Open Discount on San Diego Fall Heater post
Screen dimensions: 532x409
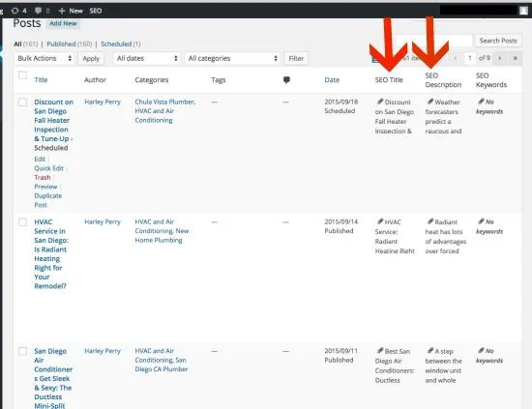pos(53,121)
